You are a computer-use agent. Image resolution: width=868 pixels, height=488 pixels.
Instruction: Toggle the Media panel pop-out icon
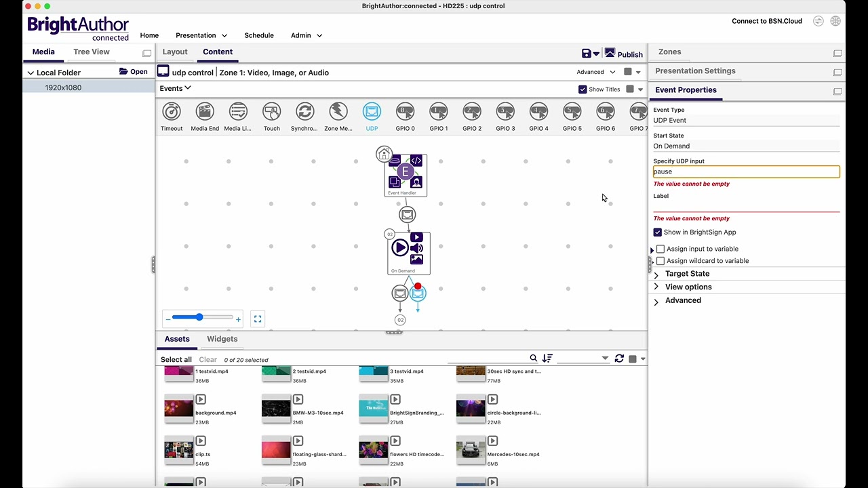[147, 53]
